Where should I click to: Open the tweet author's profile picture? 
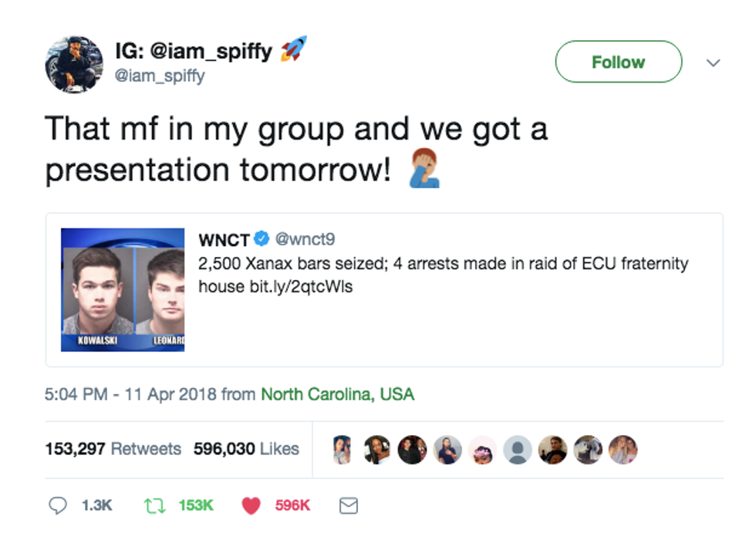coord(74,64)
